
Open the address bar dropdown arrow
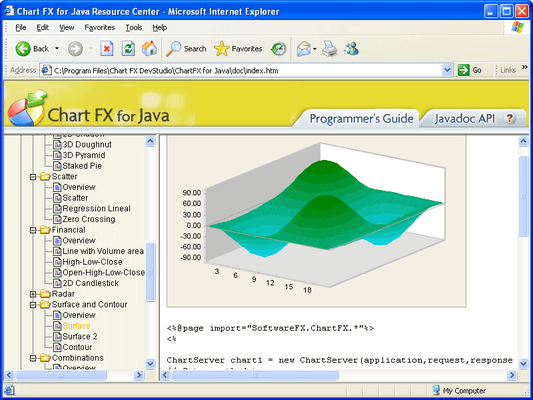447,70
